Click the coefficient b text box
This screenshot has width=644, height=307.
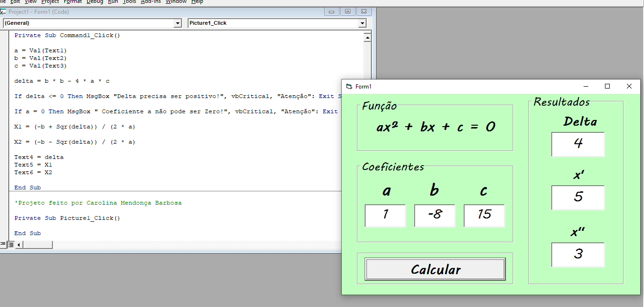(435, 216)
